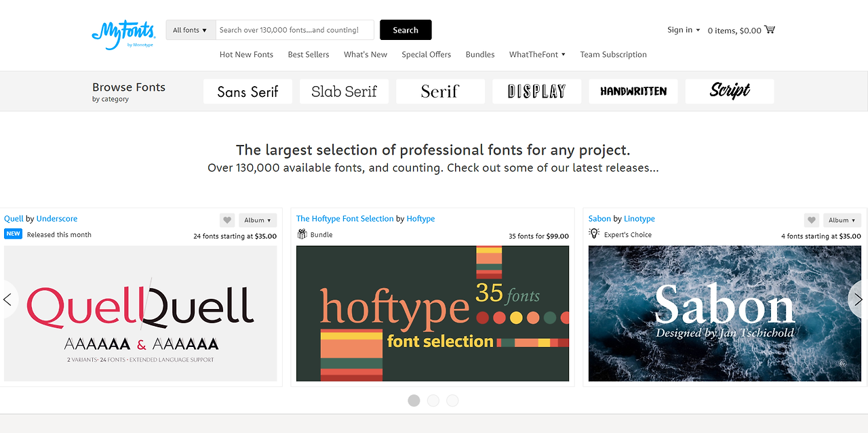Favorite the Sabon font with heart icon

tap(812, 220)
